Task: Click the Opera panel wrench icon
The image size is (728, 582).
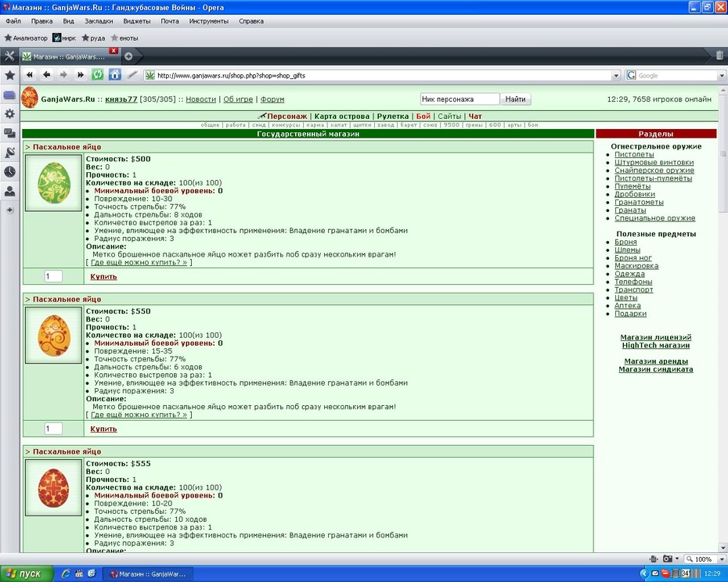Action: coord(9,56)
